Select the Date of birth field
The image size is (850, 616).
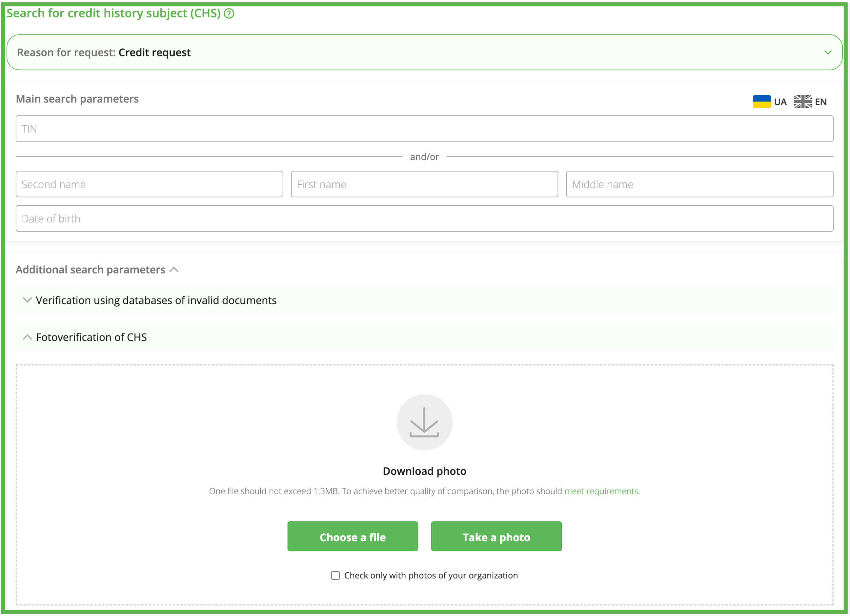coord(424,218)
